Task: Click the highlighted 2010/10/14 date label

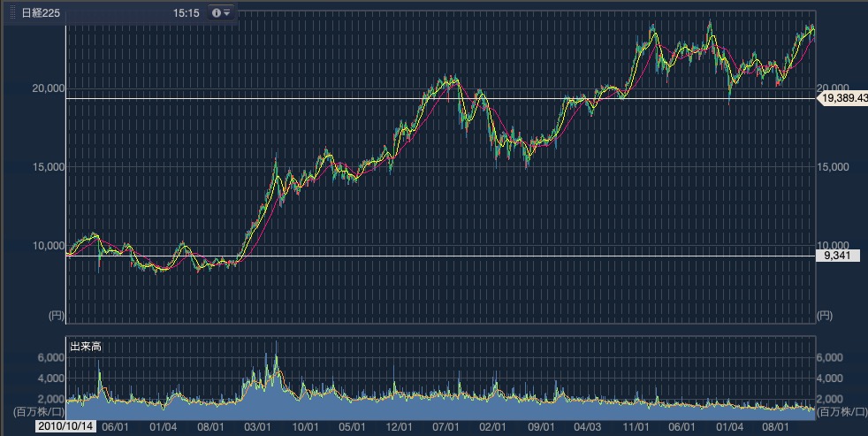Action: point(67,425)
